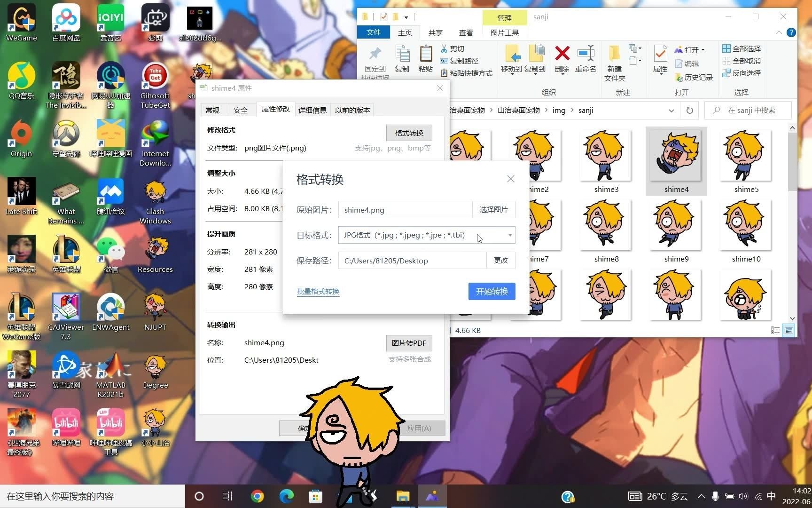Click the 在 sanji 中搜索 search box
The height and width of the screenshot is (508, 812).
[748, 111]
